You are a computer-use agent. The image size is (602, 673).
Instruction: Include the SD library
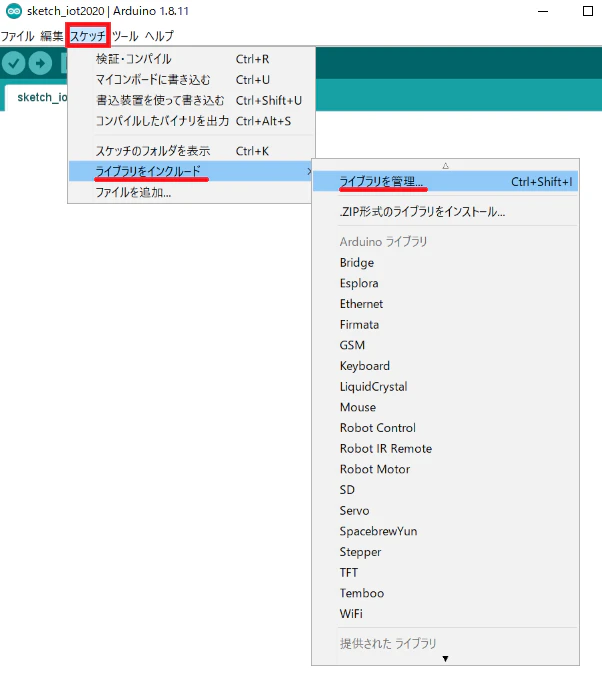(x=445, y=490)
